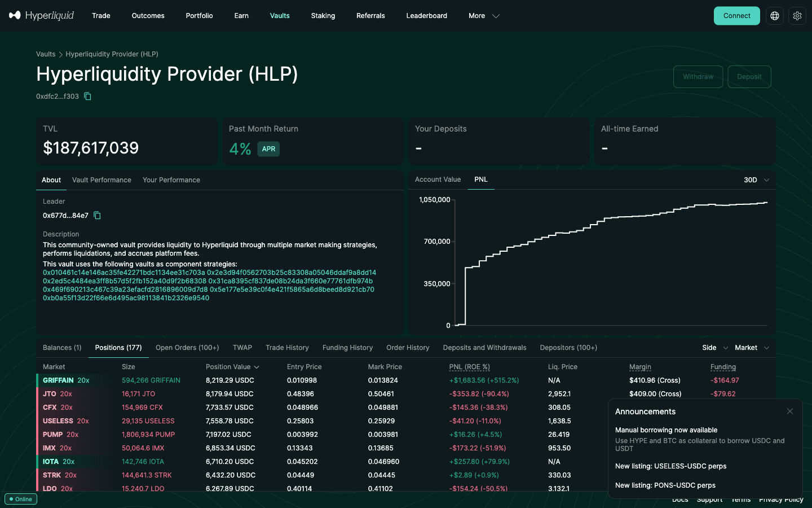Expand the More menu
The width and height of the screenshot is (812, 508).
484,16
